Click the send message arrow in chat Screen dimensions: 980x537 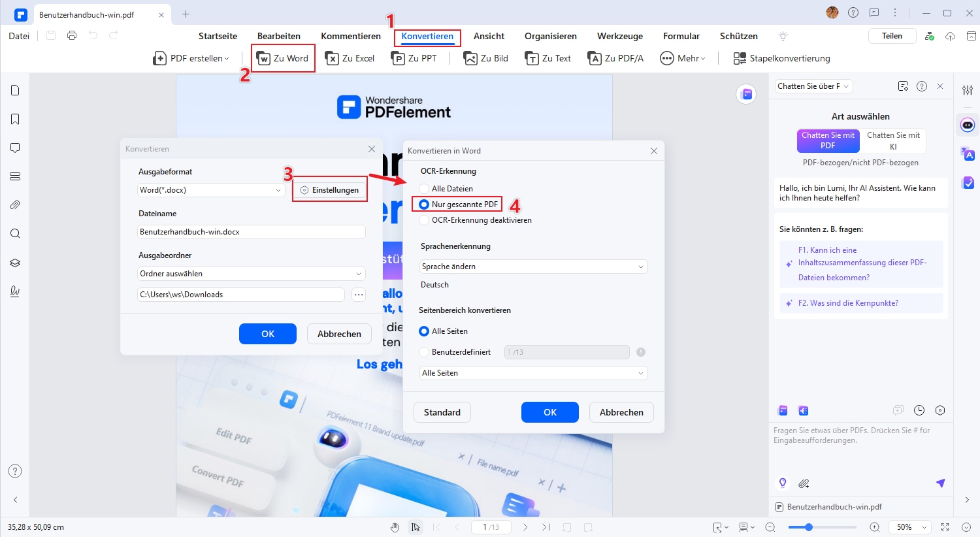940,483
